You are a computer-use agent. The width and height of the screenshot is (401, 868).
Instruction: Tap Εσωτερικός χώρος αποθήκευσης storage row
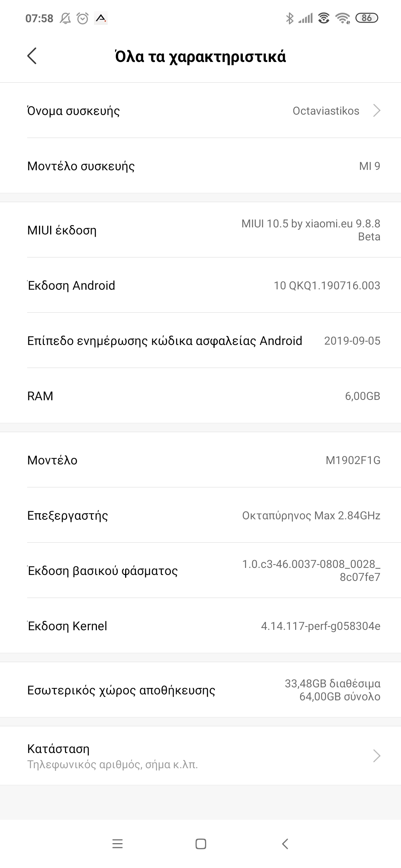tap(200, 690)
